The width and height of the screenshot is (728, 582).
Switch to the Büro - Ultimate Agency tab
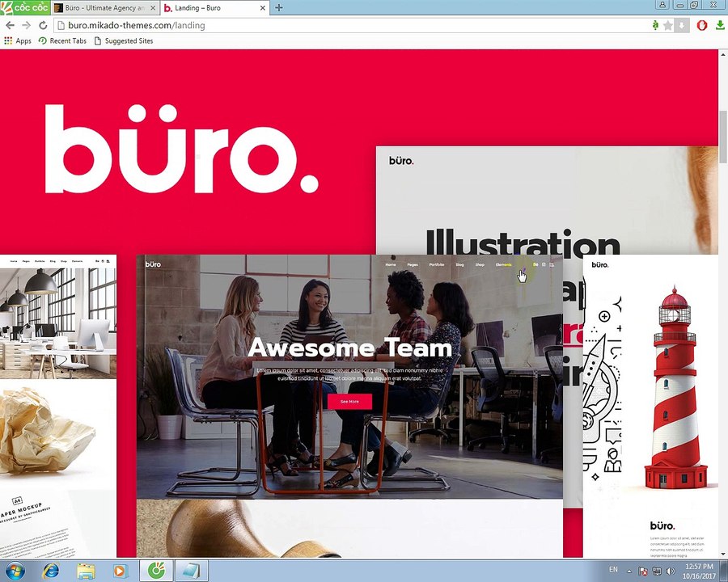[x=104, y=8]
